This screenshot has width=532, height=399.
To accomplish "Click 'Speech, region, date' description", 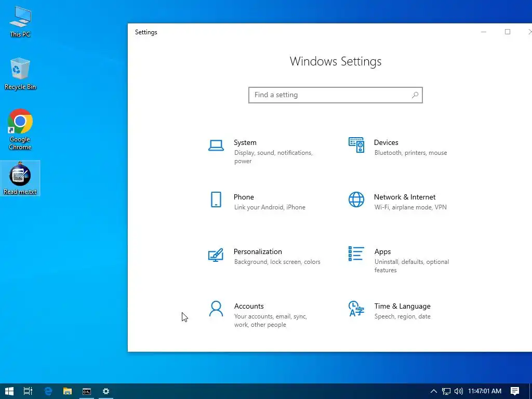I will 403,316.
